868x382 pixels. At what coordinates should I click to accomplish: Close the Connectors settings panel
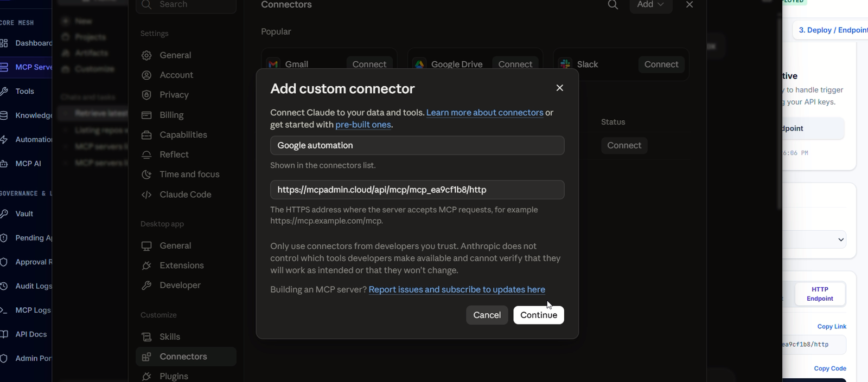(690, 5)
